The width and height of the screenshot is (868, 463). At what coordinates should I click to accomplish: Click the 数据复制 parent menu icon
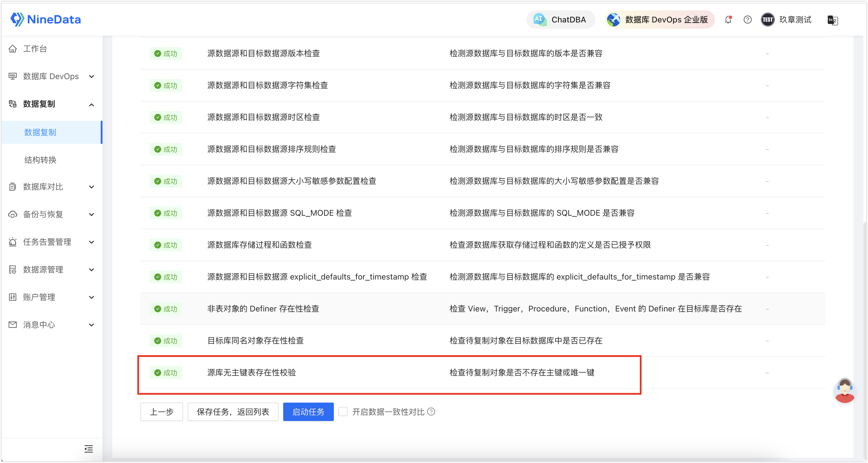pyautogui.click(x=13, y=104)
